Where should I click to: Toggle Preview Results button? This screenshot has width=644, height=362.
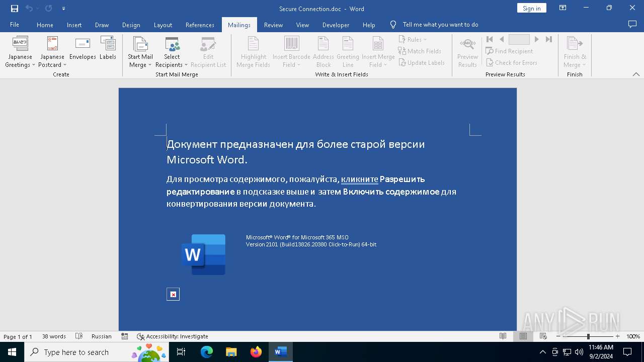coord(467,52)
